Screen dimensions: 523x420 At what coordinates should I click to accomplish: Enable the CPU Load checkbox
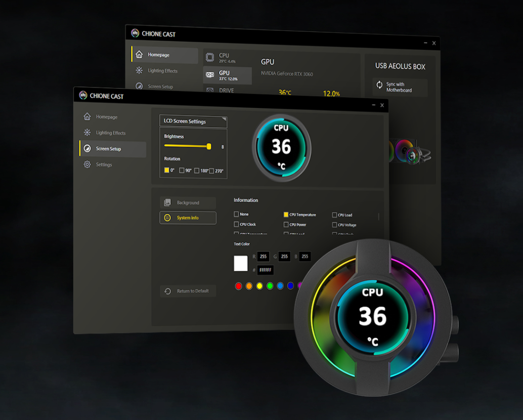pos(334,215)
